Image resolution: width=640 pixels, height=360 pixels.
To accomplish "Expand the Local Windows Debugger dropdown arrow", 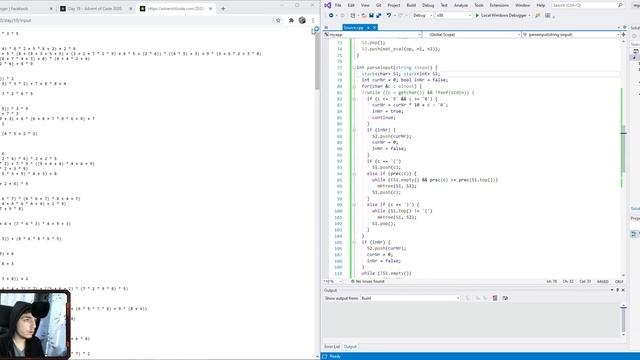I will (x=529, y=15).
